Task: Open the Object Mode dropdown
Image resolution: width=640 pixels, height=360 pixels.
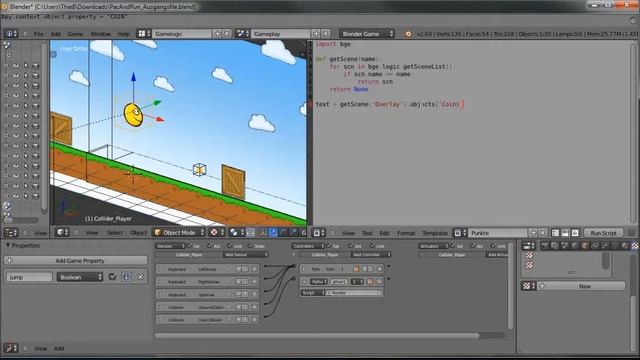Action: (x=179, y=233)
